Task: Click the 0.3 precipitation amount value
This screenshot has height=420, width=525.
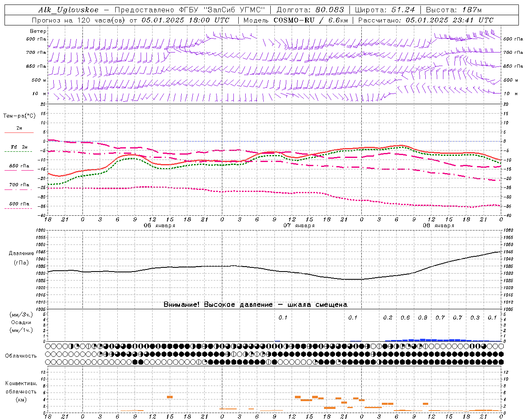Action: point(475,317)
